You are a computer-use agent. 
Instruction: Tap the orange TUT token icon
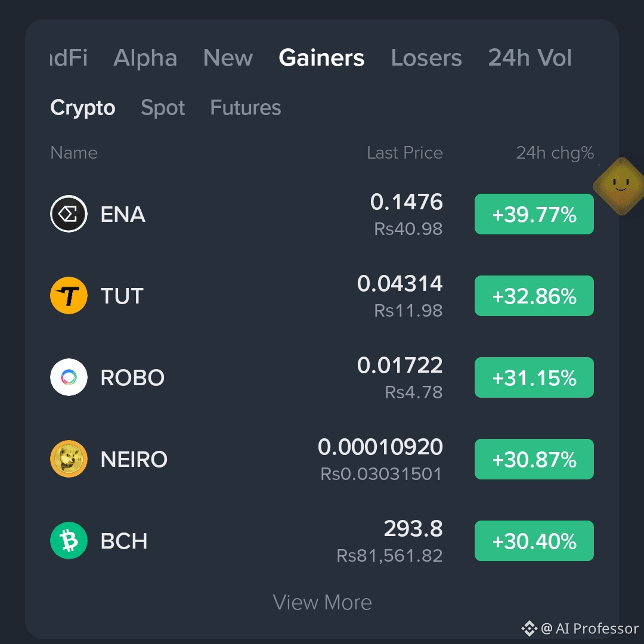click(x=69, y=295)
